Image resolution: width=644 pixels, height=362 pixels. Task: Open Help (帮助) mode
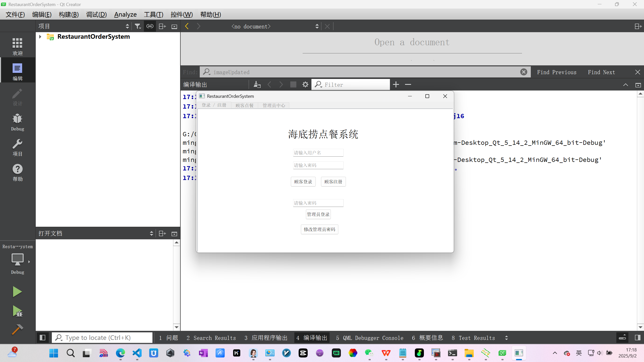click(x=17, y=172)
